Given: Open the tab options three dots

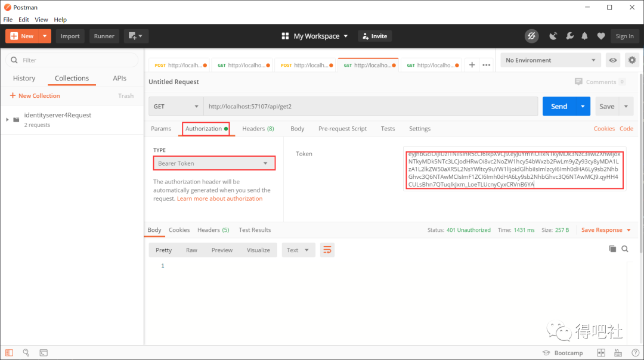Looking at the screenshot, I should coord(487,65).
